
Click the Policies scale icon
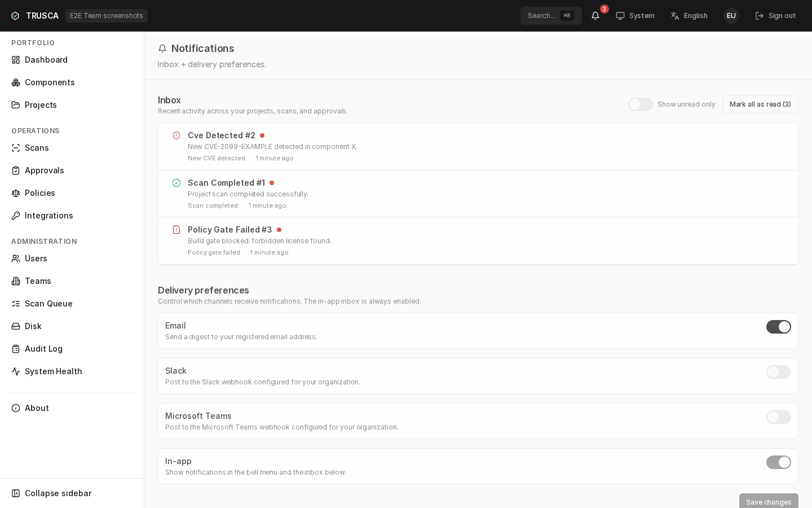click(x=16, y=193)
